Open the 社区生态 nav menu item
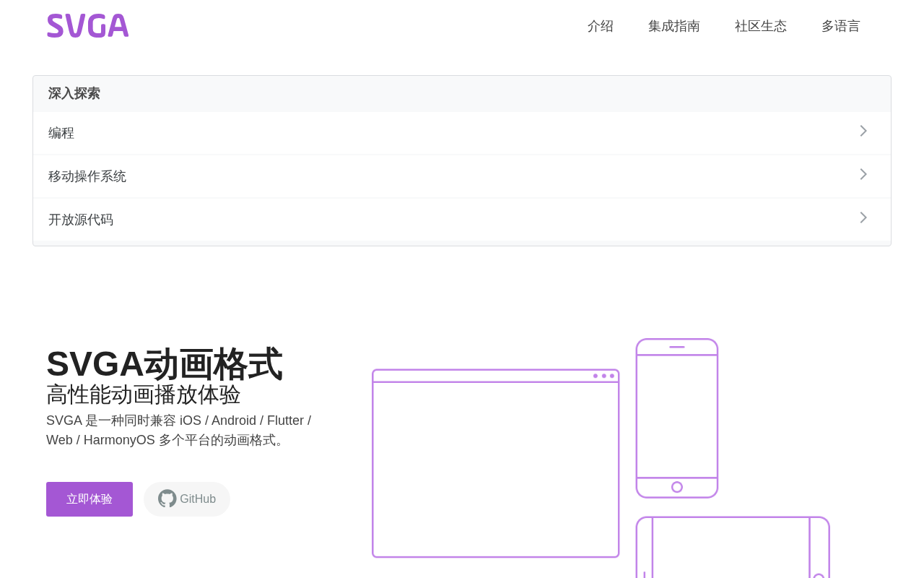Screen dimensions: 924x578 [x=761, y=26]
